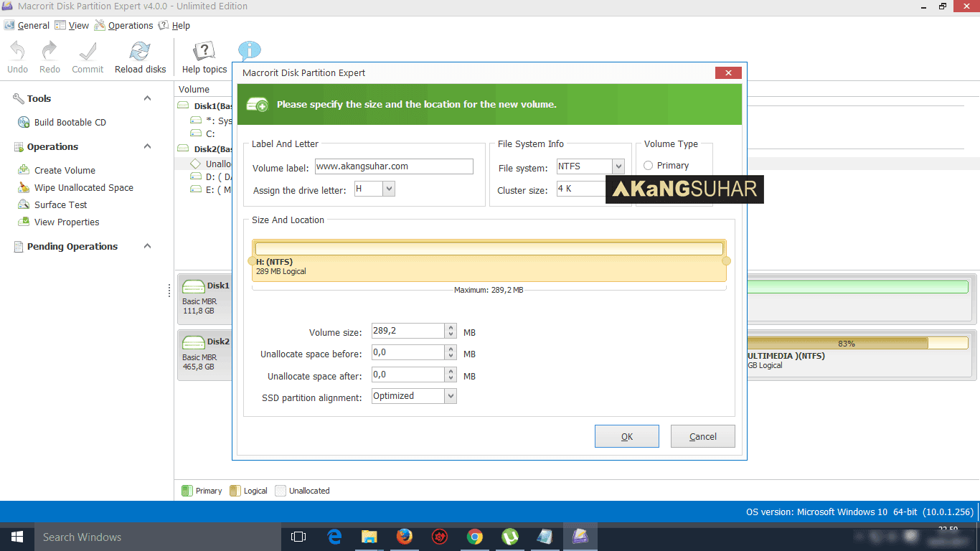Click the H: (NTFS) partition bar
Image resolution: width=980 pixels, height=551 pixels.
[x=489, y=261]
